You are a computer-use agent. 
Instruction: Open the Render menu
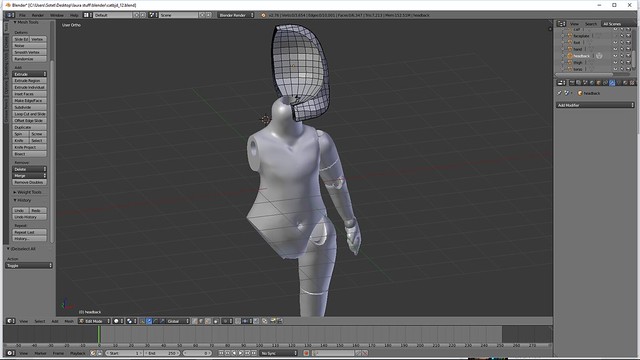(x=38, y=15)
